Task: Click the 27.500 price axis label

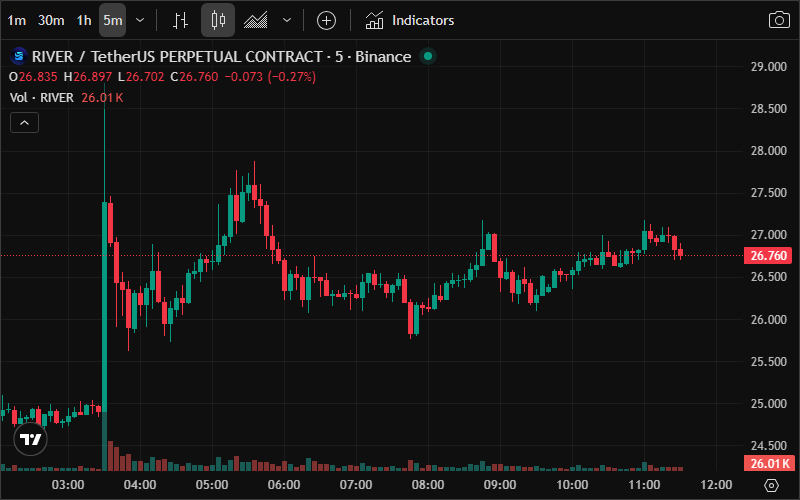Action: tap(768, 193)
